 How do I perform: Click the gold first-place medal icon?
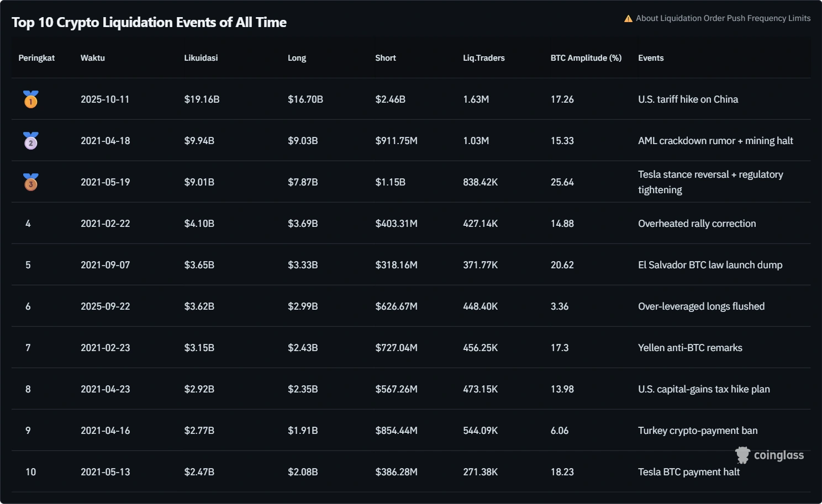tap(31, 99)
